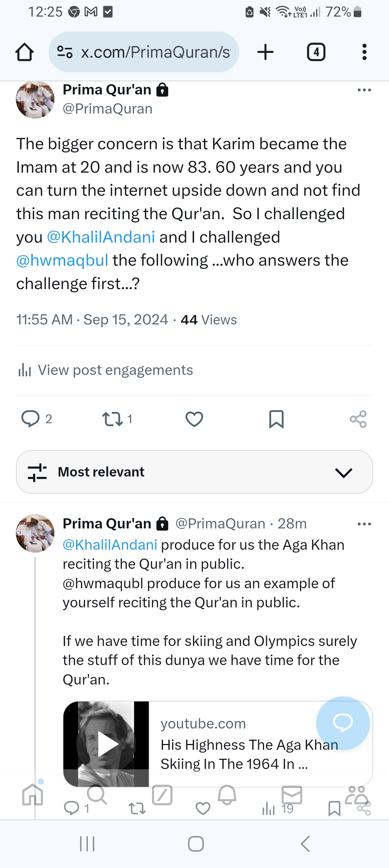Tap the browser home icon
Viewport: 389px width, 868px height.
(24, 52)
